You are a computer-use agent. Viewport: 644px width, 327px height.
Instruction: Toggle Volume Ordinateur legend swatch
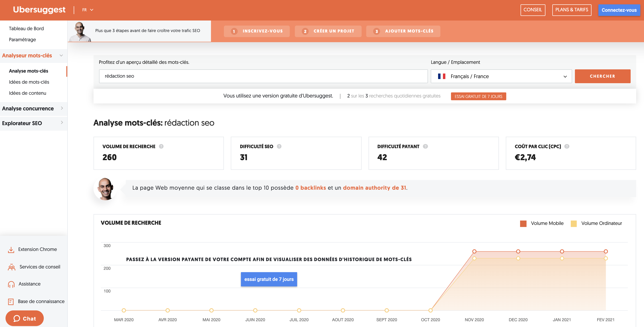pyautogui.click(x=574, y=224)
